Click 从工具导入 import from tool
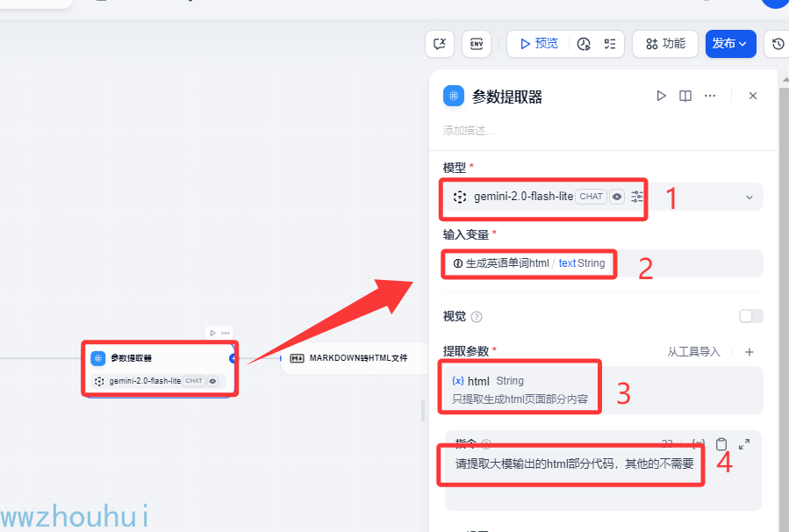The height and width of the screenshot is (532, 789). [694, 352]
